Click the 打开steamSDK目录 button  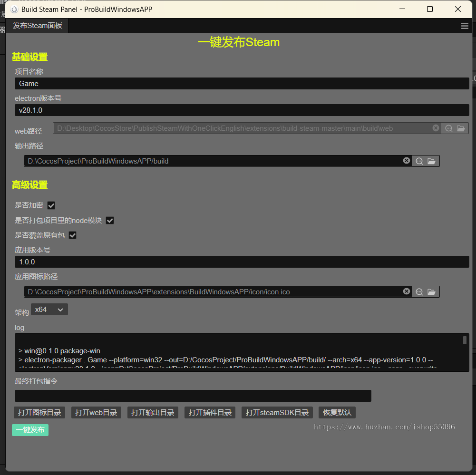click(277, 413)
